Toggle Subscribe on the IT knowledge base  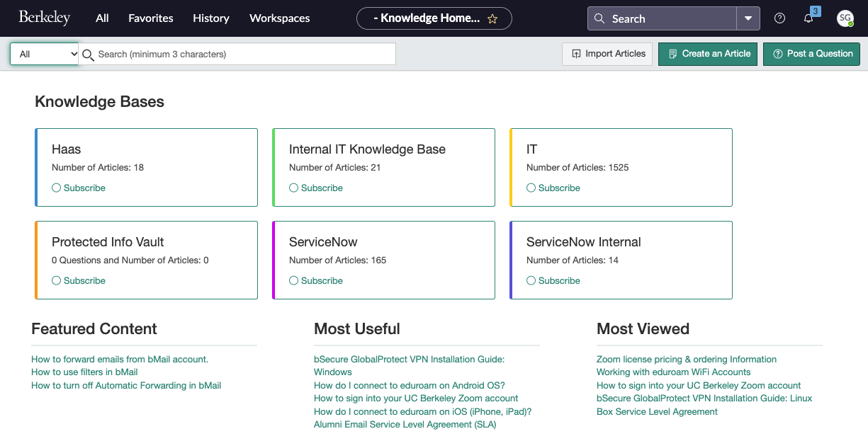553,188
